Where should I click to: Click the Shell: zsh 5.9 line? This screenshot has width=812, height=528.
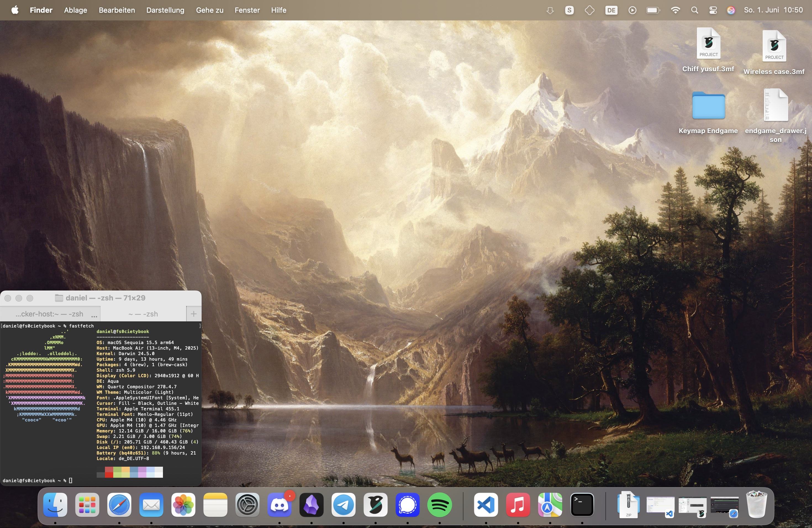point(116,370)
